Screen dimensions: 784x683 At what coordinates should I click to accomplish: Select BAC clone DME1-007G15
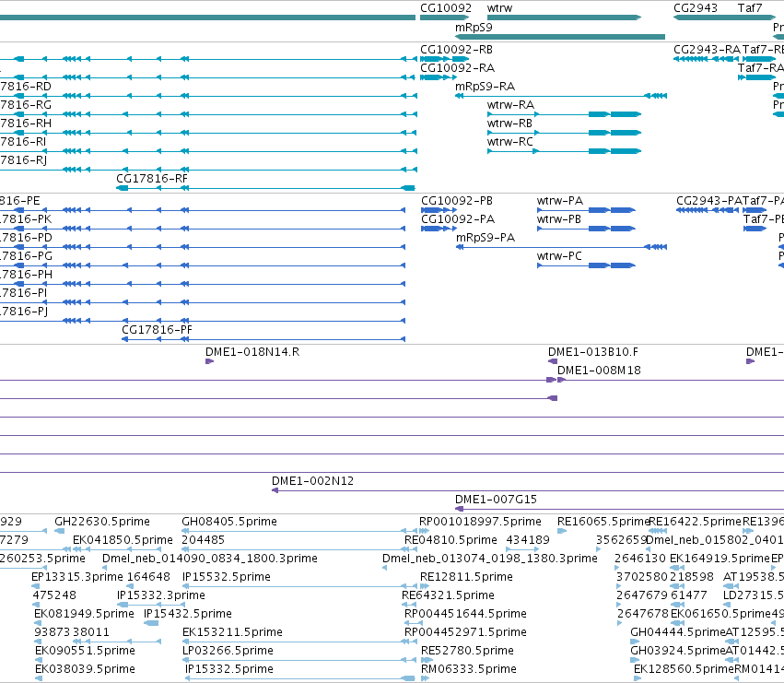[x=496, y=500]
